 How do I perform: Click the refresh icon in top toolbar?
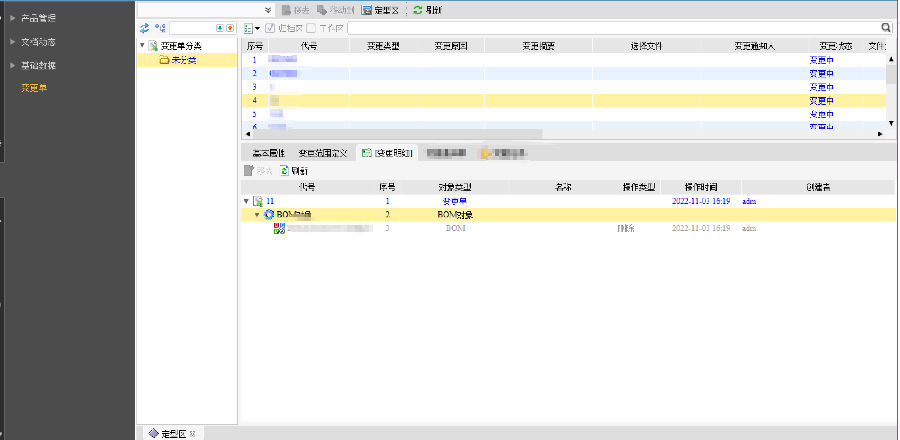point(418,9)
